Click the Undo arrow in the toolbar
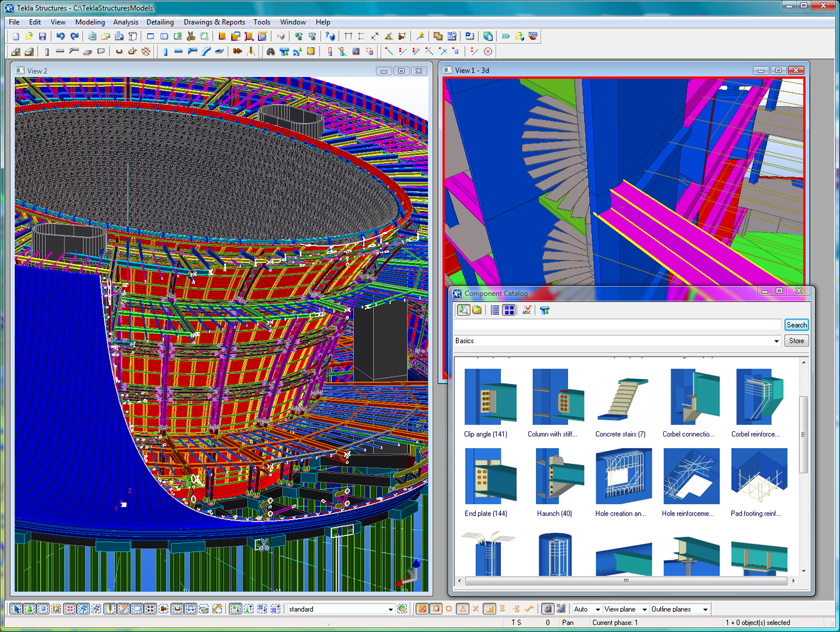The height and width of the screenshot is (632, 840). pos(60,36)
